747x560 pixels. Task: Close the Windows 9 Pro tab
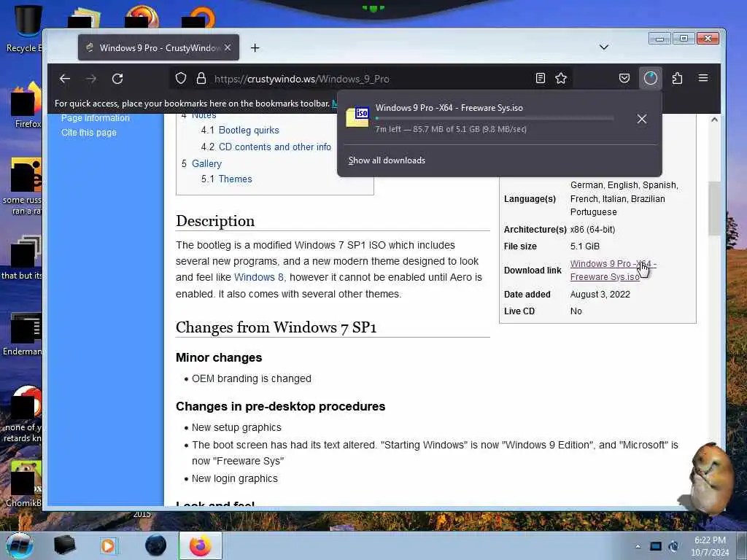coord(228,47)
